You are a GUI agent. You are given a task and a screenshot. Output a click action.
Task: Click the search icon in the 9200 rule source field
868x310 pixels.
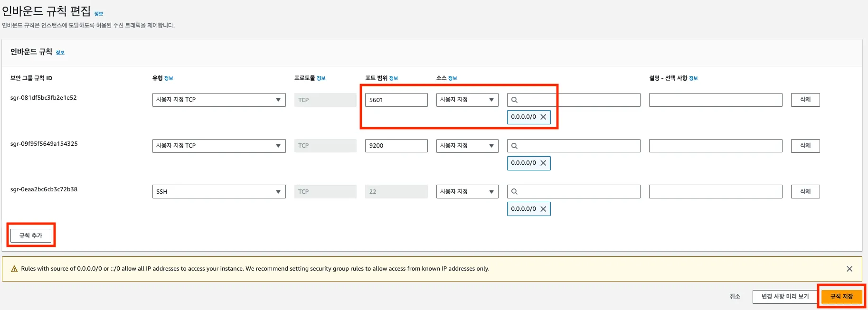point(514,146)
